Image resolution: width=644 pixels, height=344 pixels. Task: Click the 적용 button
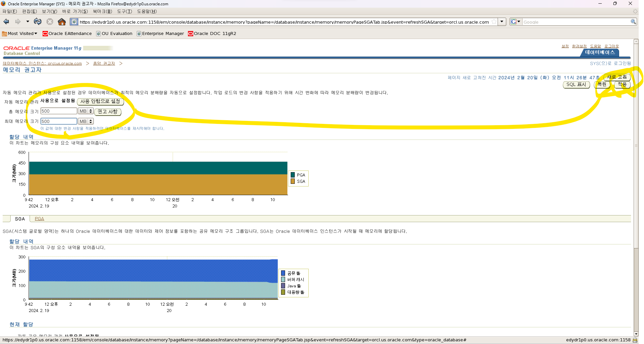point(622,85)
